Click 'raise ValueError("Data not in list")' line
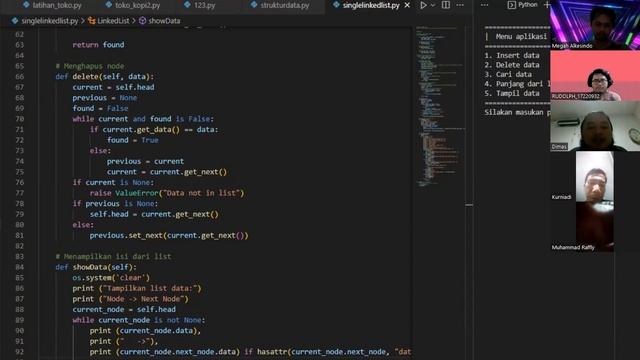 point(167,193)
